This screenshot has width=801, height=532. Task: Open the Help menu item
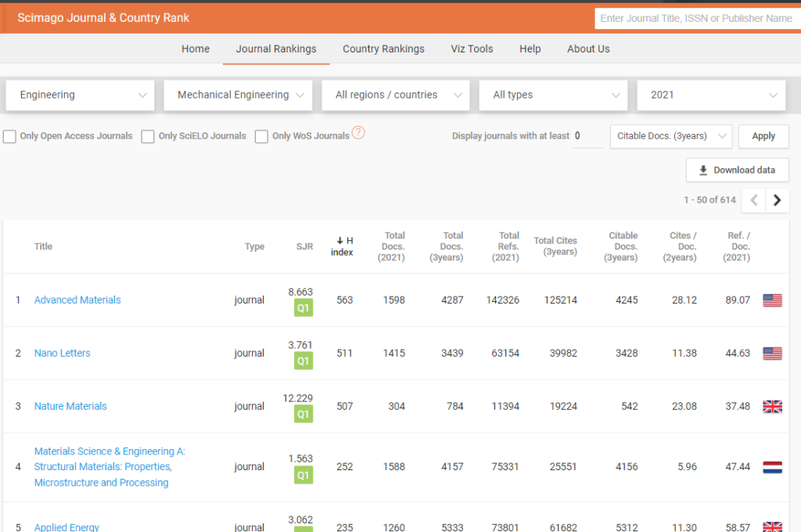coord(530,49)
